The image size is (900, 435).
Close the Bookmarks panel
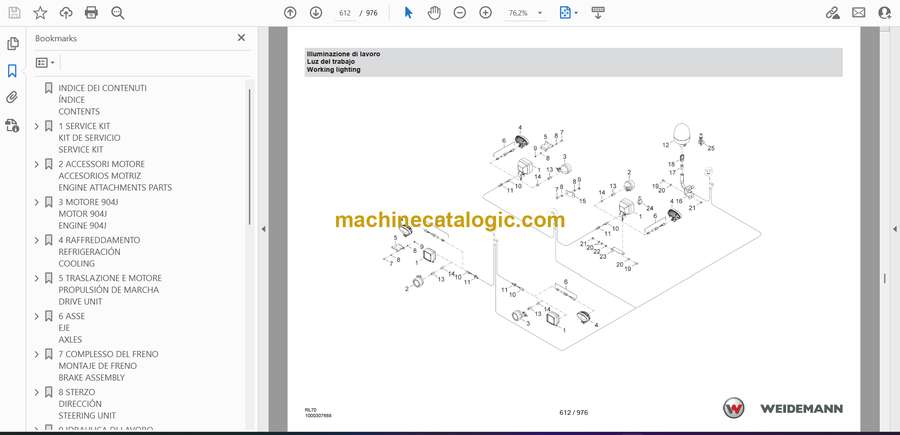[x=241, y=38]
